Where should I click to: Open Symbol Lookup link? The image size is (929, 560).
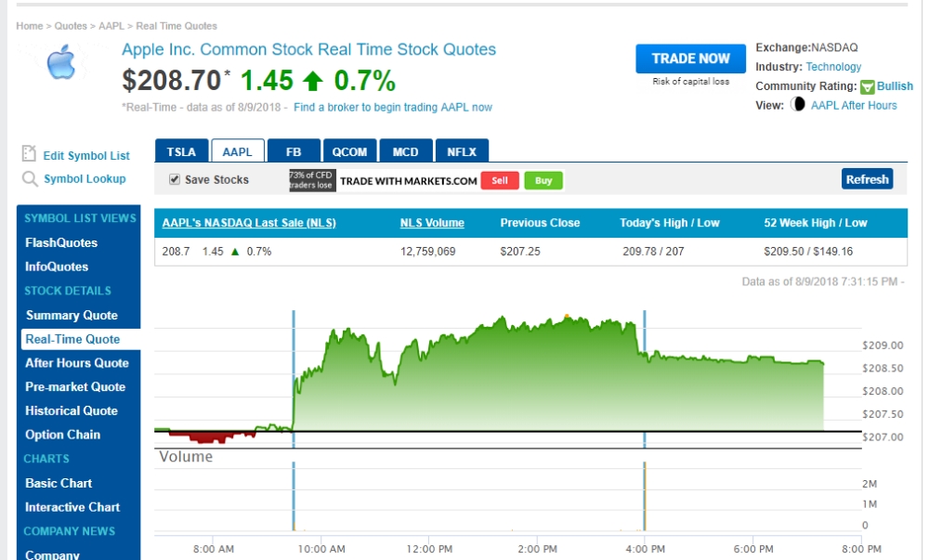(x=85, y=179)
